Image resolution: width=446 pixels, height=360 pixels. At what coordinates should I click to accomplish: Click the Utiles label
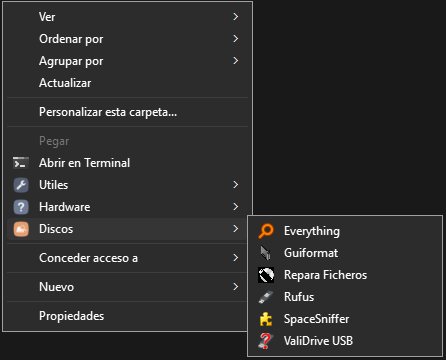54,185
